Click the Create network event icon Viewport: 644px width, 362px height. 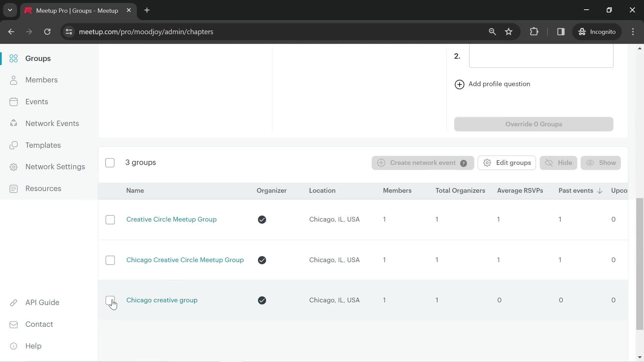pos(381,162)
